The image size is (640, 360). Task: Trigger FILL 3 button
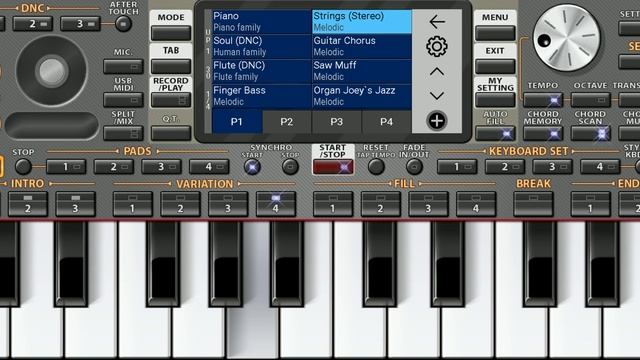429,204
